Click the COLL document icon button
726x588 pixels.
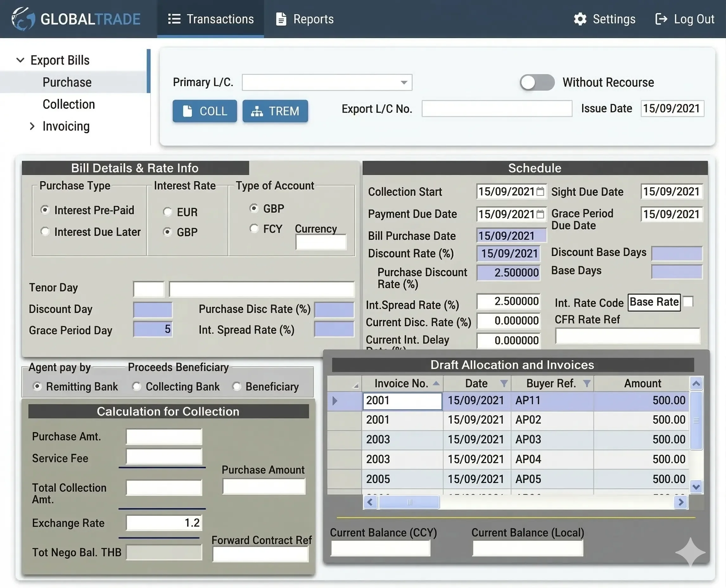point(188,111)
